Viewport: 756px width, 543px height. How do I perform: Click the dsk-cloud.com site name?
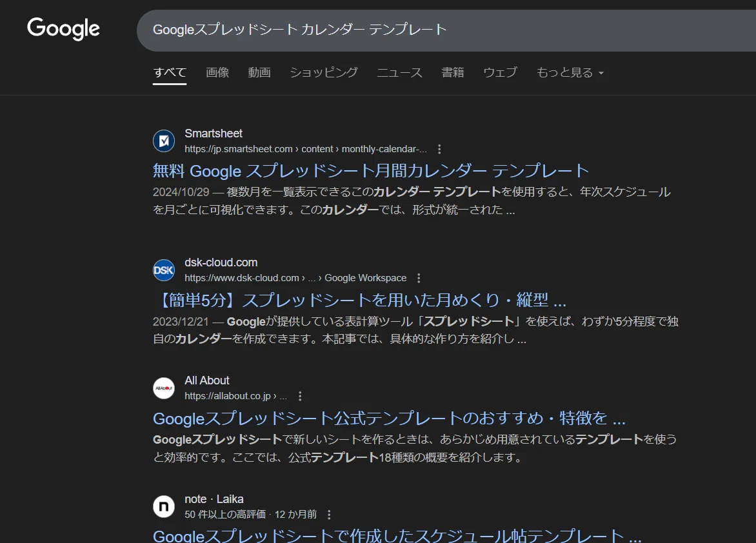[x=221, y=262]
